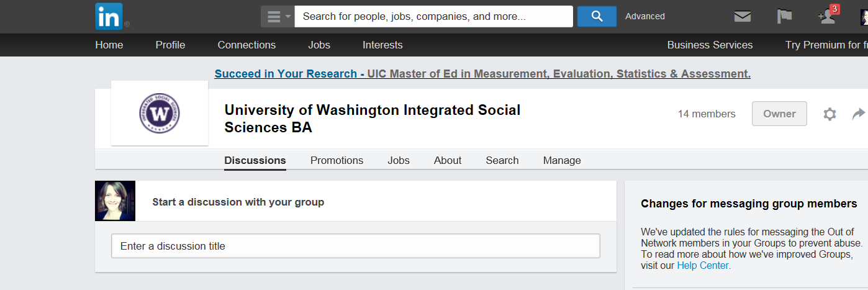This screenshot has width=868, height=290.
Task: Click the LinkedIn logo icon
Action: click(x=109, y=16)
